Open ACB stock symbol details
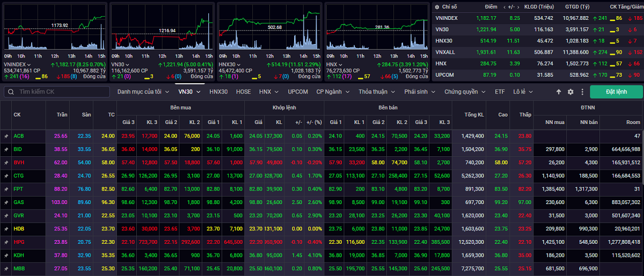644x276 pixels. coord(18,136)
